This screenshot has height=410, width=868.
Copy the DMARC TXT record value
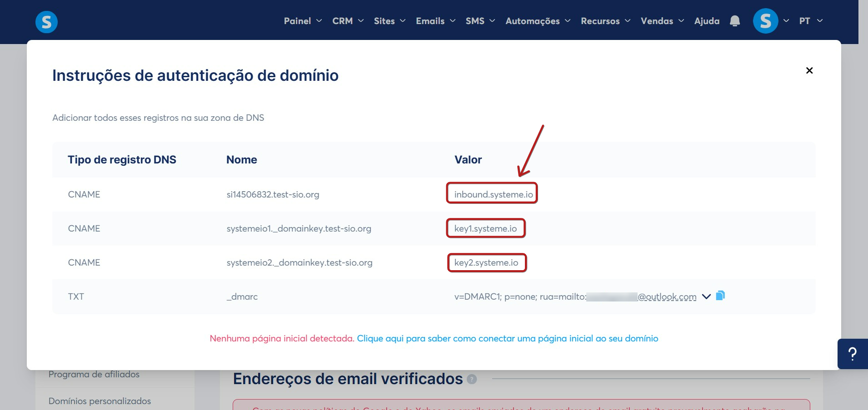point(720,296)
